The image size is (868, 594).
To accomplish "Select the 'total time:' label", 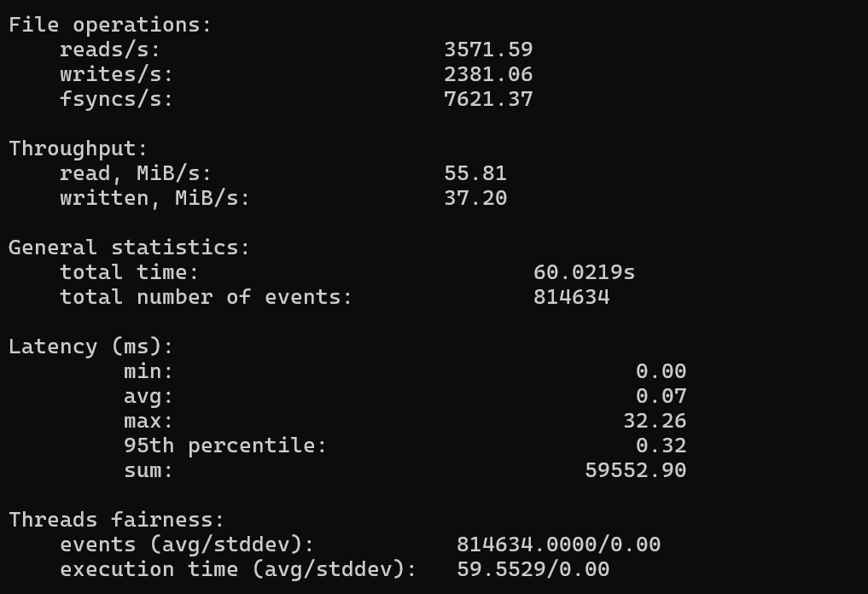I will click(129, 272).
